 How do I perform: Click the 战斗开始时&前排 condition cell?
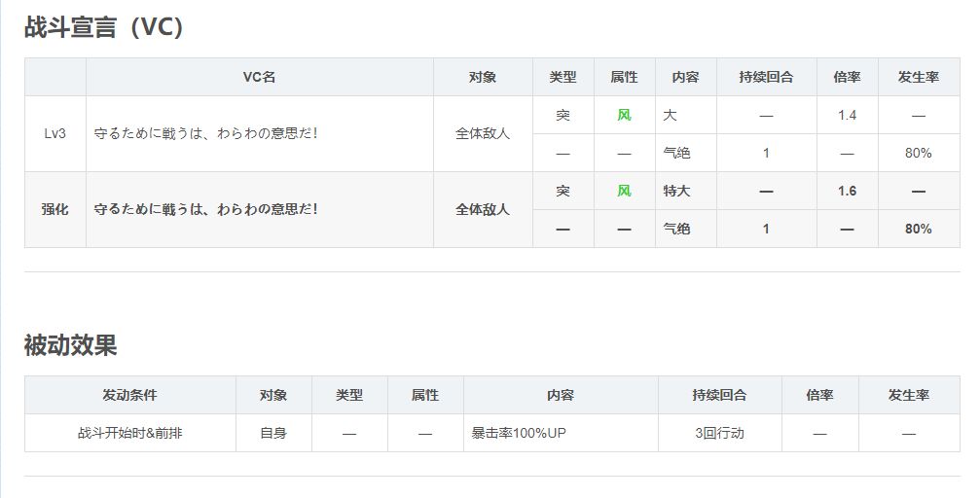click(129, 433)
